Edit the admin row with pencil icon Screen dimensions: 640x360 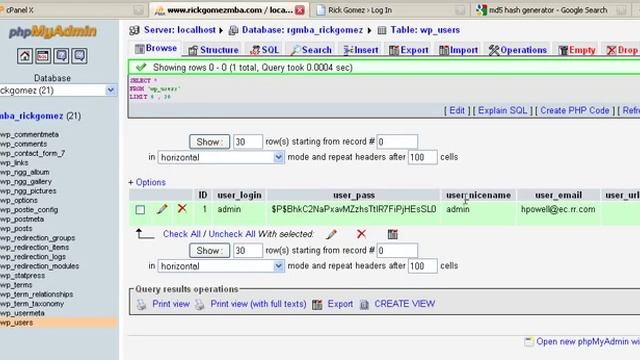coord(162,209)
